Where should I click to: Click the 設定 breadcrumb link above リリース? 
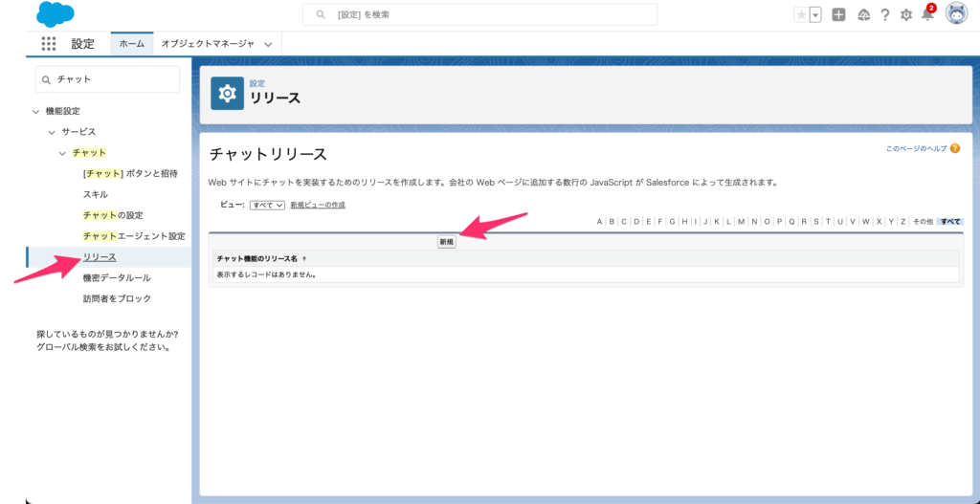tap(256, 83)
